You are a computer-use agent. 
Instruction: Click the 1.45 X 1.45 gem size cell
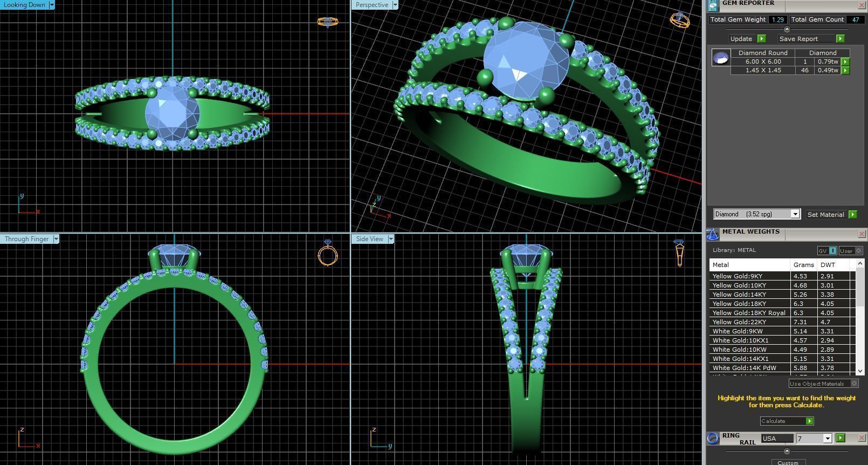(763, 70)
